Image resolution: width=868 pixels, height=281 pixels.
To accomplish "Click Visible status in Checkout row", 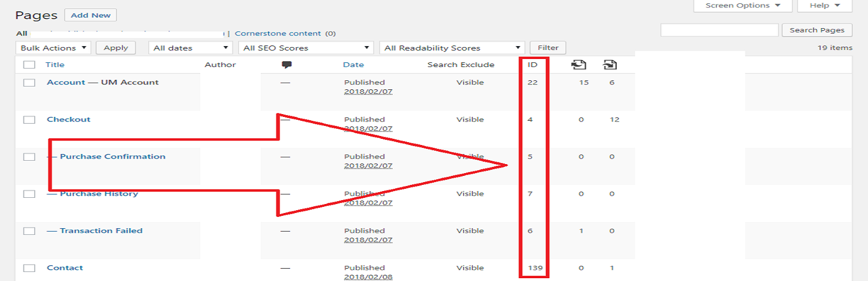I will 470,120.
